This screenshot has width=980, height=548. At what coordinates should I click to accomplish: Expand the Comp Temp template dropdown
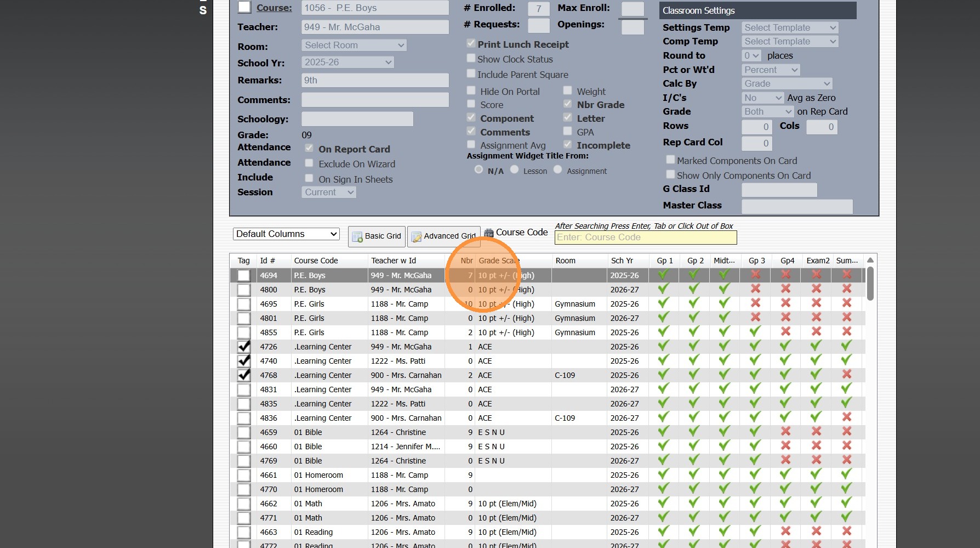click(x=790, y=41)
